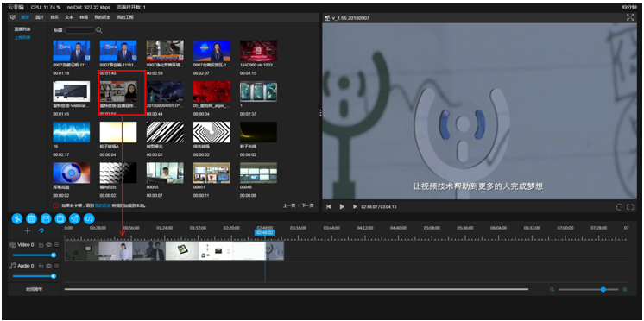Select the thumbnail named 00055
The width and height of the screenshot is (644, 321).
coord(165,173)
